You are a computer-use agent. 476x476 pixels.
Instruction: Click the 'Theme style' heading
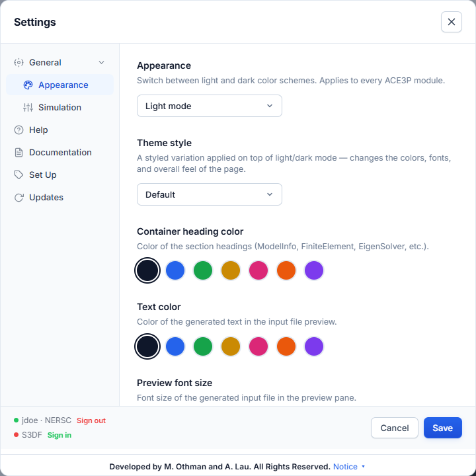(164, 143)
